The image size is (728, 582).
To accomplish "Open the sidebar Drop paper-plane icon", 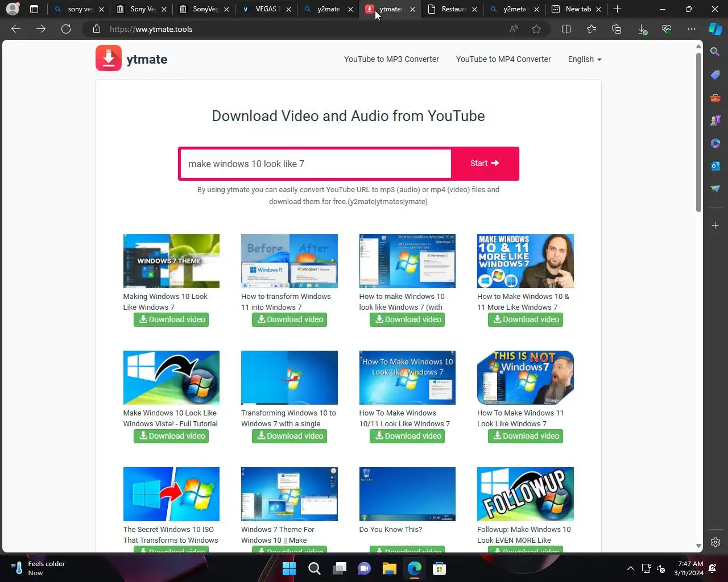I will (715, 189).
